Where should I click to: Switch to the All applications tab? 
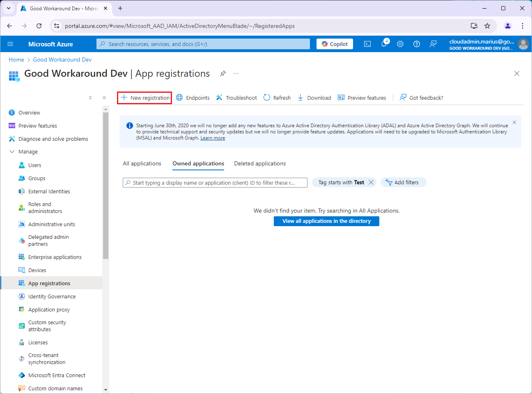(142, 163)
